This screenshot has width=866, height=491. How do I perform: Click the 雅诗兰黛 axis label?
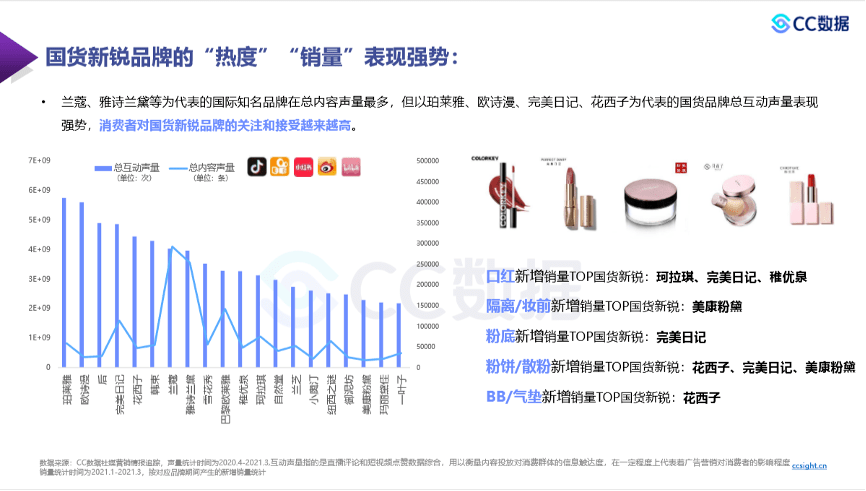coord(190,394)
